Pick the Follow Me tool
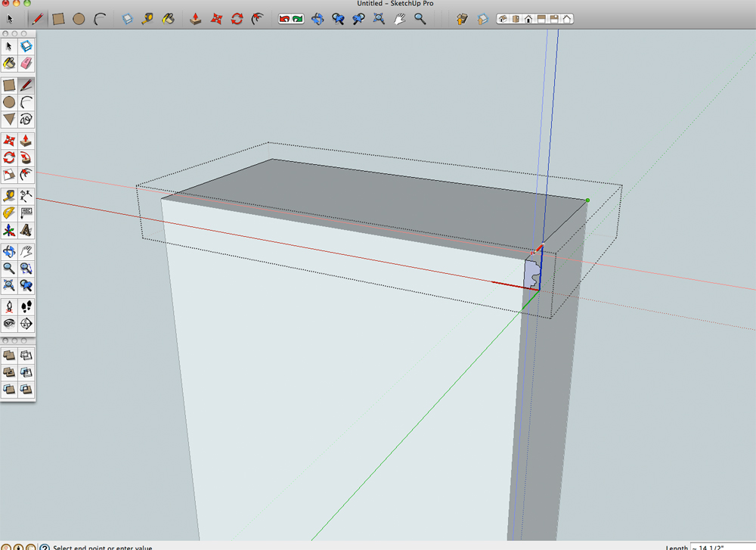Screen dimensions: 756x550 (26, 158)
